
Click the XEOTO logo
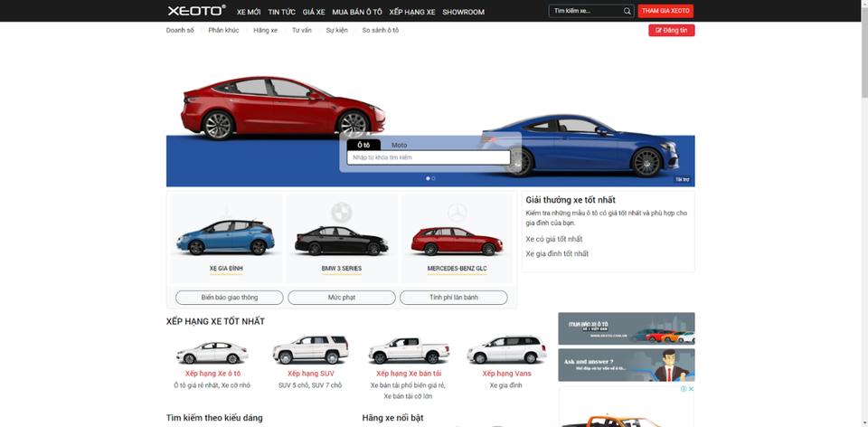196,11
